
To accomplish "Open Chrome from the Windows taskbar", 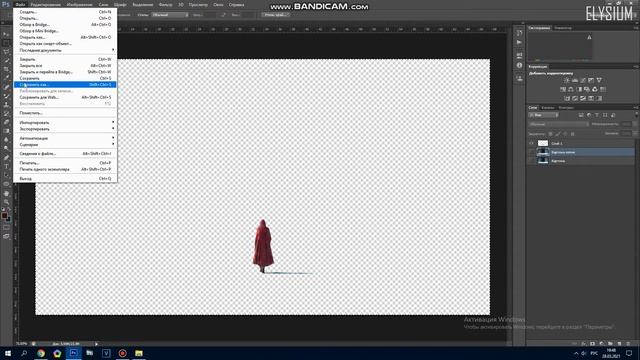I will coord(41,353).
